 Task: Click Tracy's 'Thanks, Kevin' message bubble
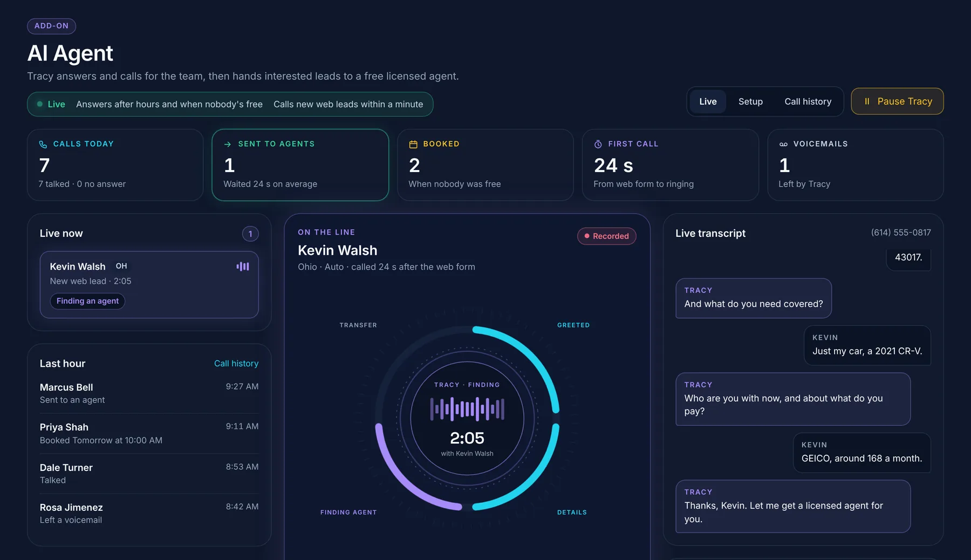click(793, 507)
